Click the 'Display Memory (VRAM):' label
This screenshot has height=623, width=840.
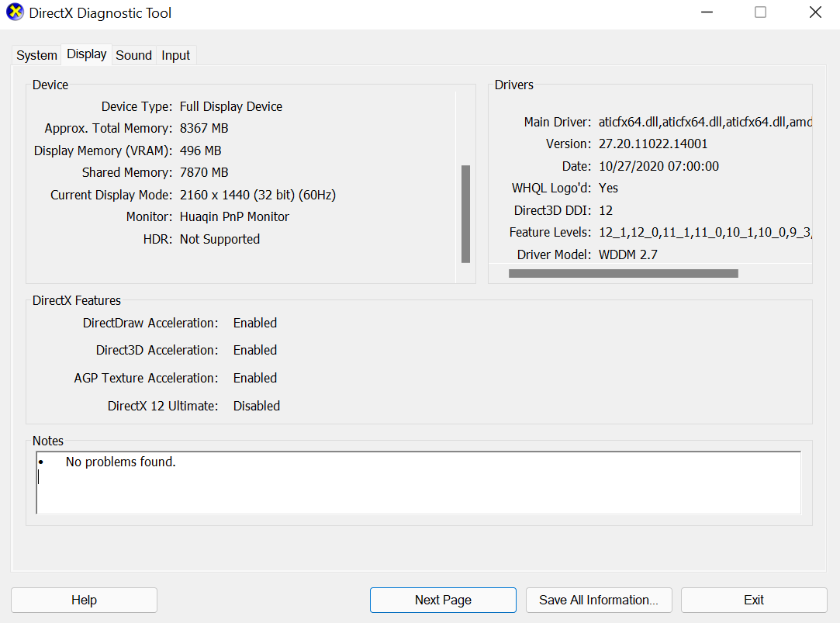click(x=103, y=151)
